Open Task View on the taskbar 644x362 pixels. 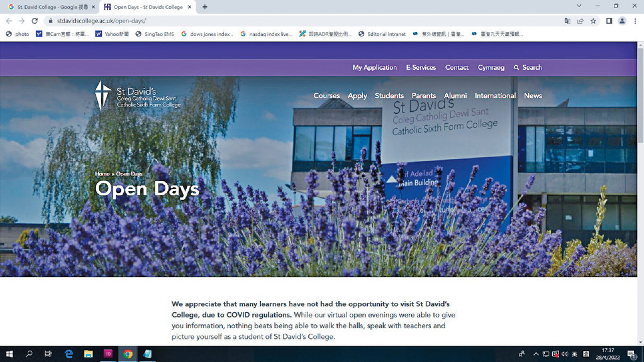[x=48, y=354]
